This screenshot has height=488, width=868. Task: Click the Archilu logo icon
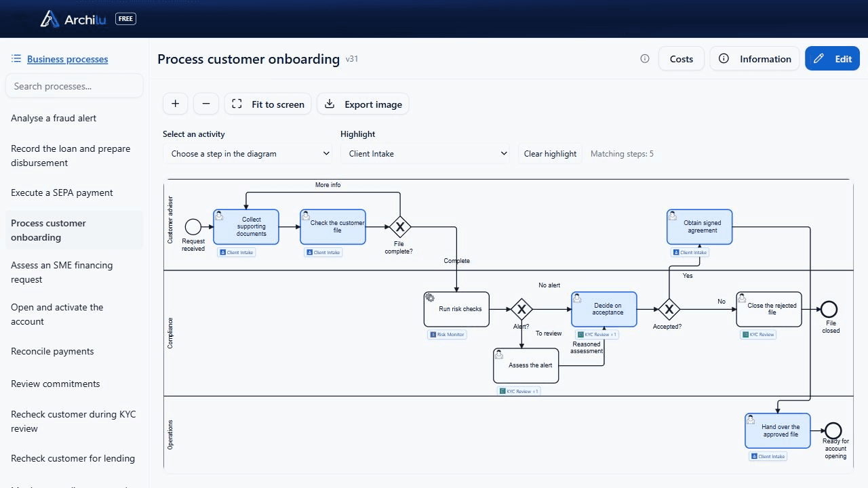(x=50, y=19)
